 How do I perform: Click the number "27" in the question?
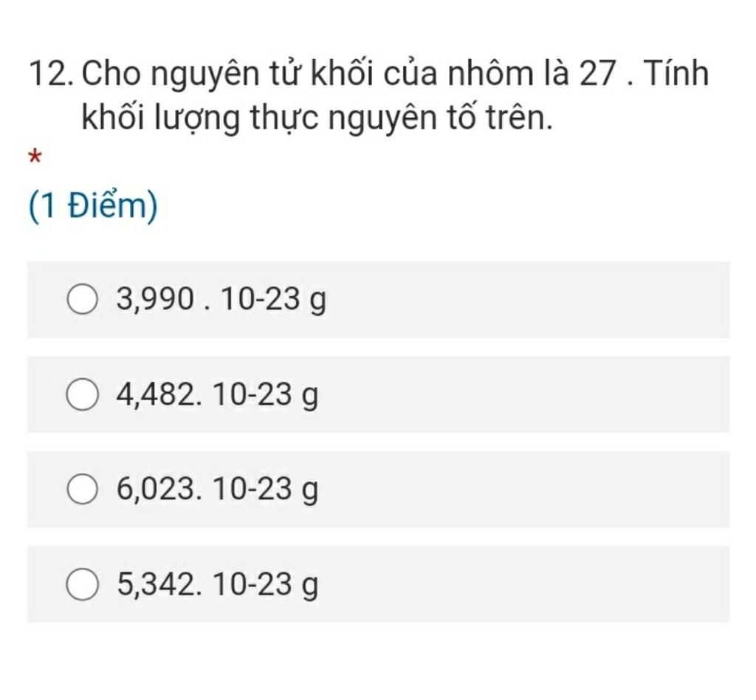pyautogui.click(x=597, y=74)
